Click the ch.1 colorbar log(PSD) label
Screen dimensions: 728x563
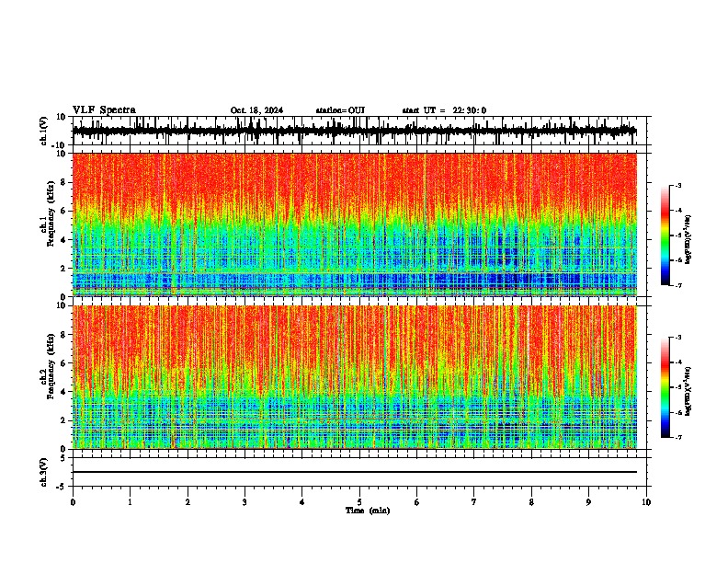point(688,240)
